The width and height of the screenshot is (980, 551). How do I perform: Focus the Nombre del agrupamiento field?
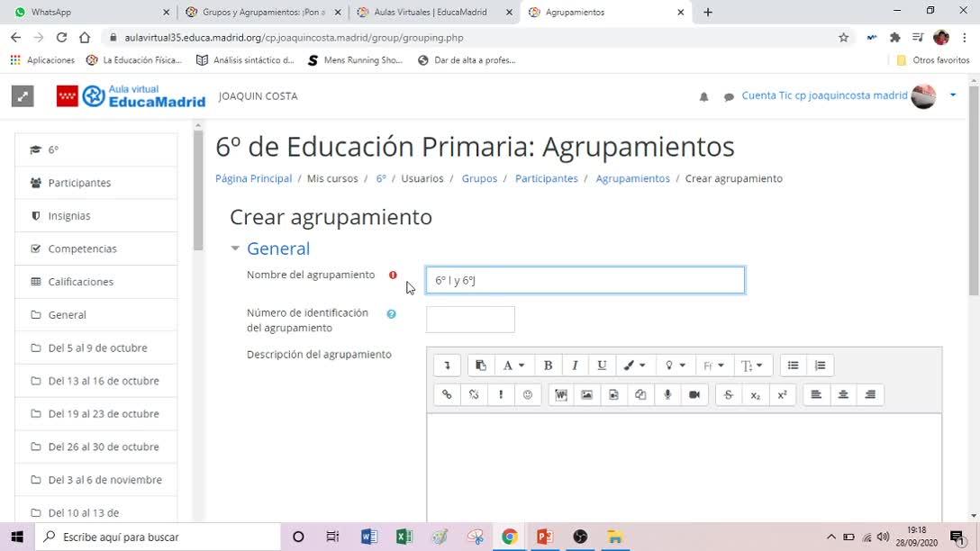pos(585,280)
